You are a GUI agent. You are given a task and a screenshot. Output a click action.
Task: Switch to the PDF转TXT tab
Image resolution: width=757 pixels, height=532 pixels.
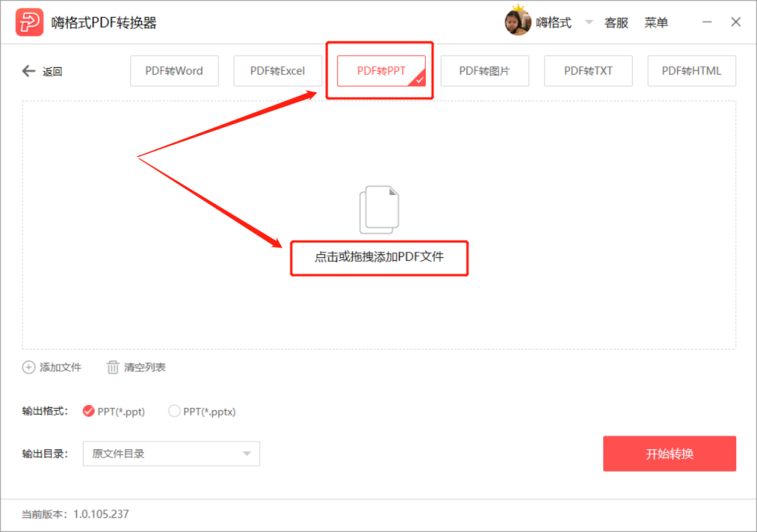point(588,71)
